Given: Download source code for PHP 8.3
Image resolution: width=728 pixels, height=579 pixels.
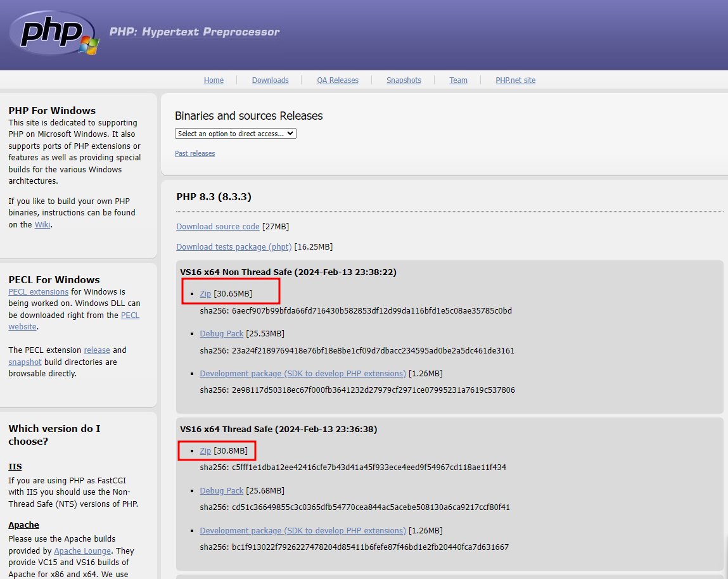Looking at the screenshot, I should point(218,227).
